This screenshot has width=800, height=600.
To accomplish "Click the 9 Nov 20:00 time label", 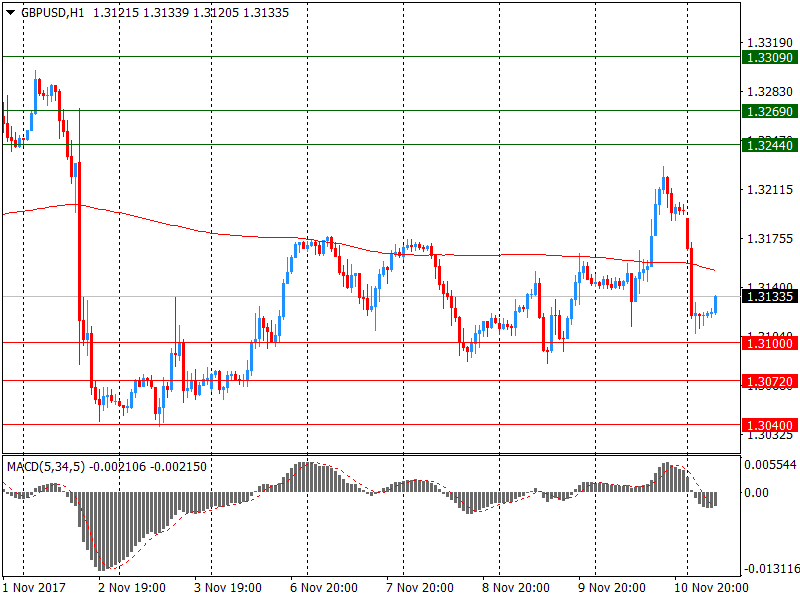I will (x=612, y=588).
